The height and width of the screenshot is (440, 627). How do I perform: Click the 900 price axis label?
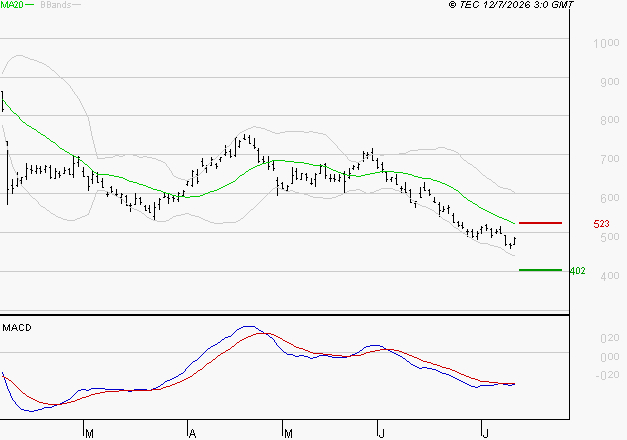point(610,82)
